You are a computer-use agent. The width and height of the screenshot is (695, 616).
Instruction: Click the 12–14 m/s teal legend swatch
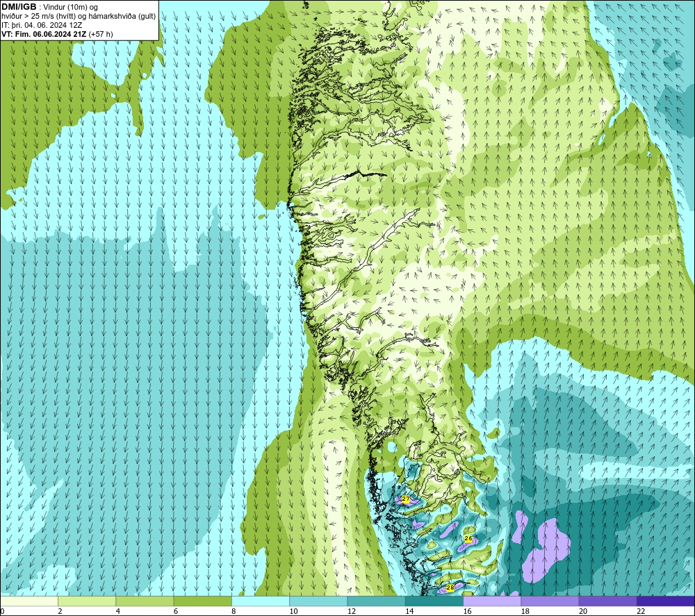[376, 601]
